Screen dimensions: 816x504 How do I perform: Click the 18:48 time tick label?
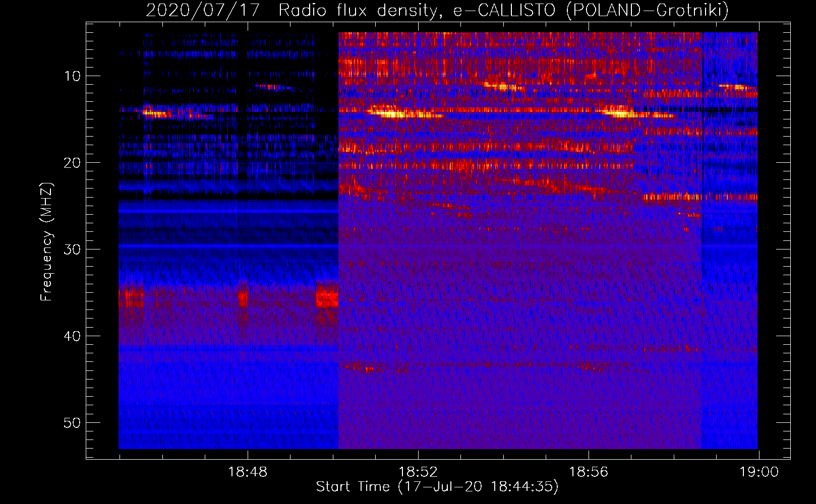(248, 472)
